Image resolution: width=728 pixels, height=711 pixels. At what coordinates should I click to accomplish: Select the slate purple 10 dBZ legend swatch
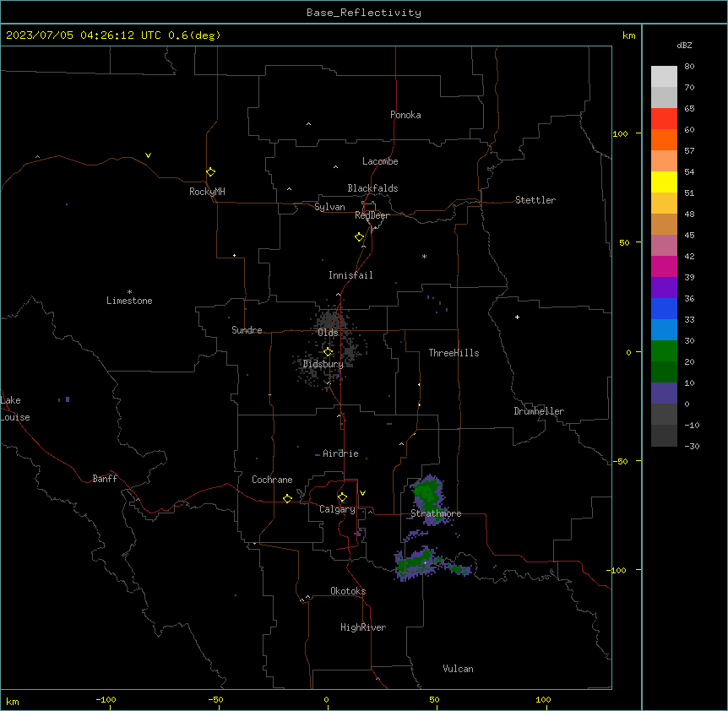pyautogui.click(x=664, y=393)
